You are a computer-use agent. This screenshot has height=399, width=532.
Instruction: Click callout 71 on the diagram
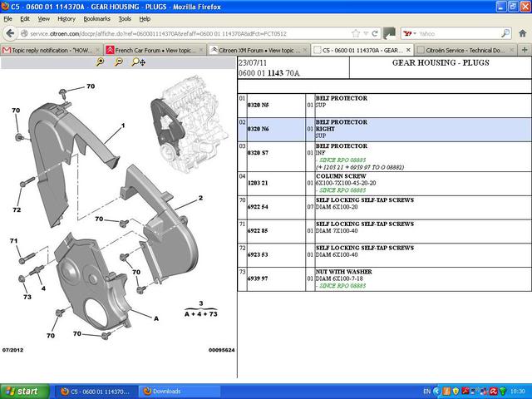click(13, 240)
